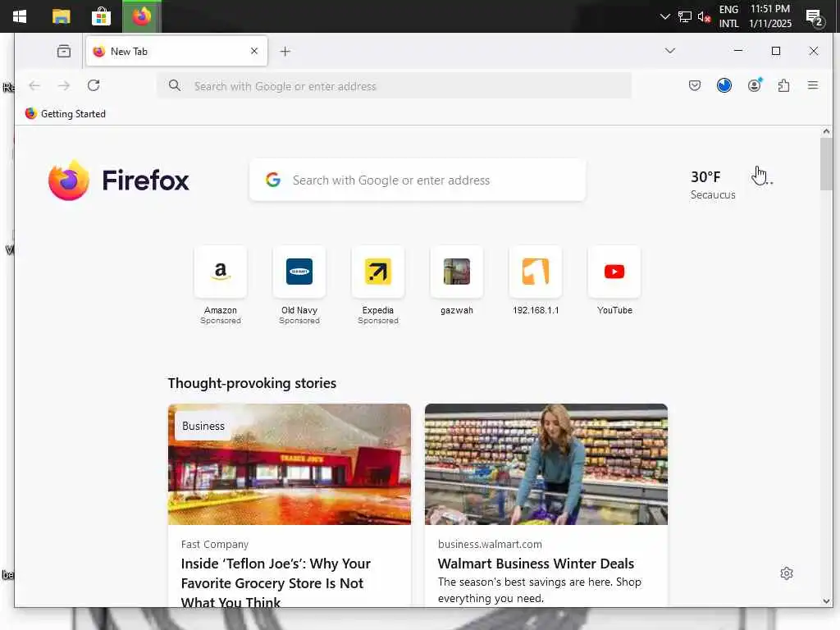
Task: Click the network tray icon
Action: tap(685, 16)
